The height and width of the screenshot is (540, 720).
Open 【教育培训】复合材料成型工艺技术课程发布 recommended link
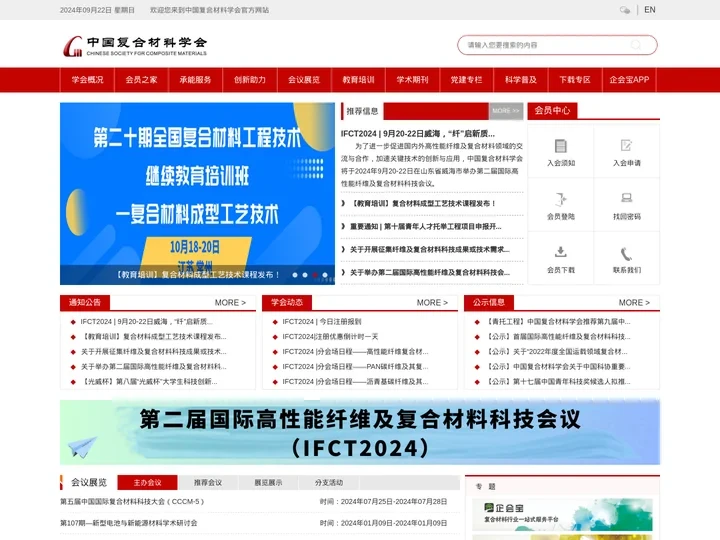[422, 203]
